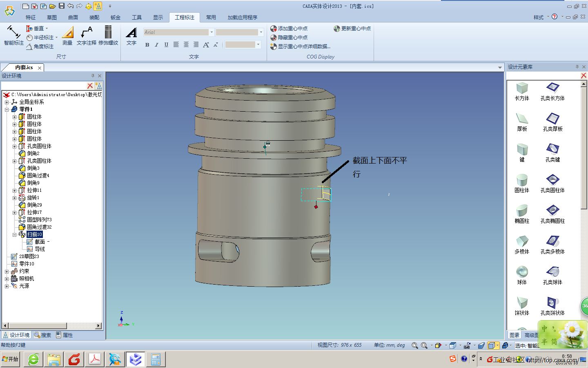The image size is (588, 368).
Task: Open the Arial font dropdown
Action: click(211, 32)
